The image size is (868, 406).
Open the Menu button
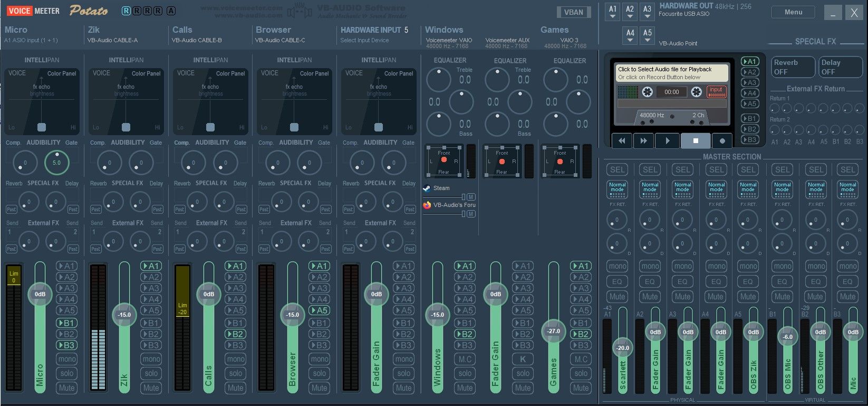(x=793, y=12)
